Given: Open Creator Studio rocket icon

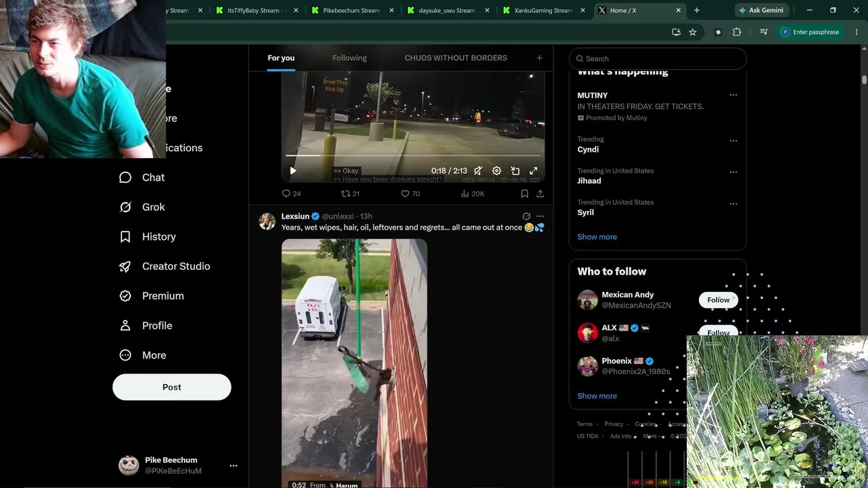Looking at the screenshot, I should coord(125,266).
